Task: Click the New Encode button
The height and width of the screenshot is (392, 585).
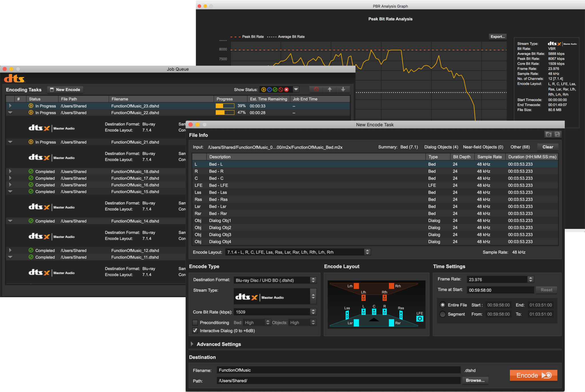Action: pyautogui.click(x=65, y=89)
